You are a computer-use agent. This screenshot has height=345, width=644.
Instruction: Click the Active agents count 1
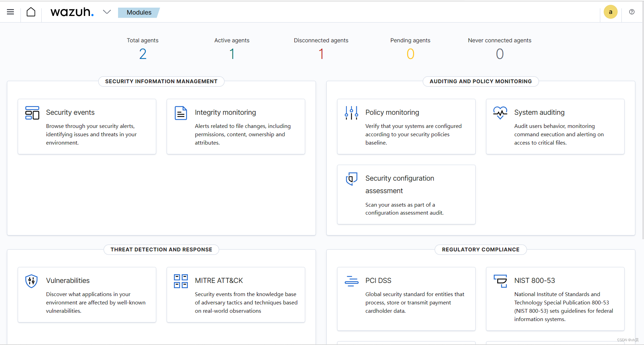point(232,54)
